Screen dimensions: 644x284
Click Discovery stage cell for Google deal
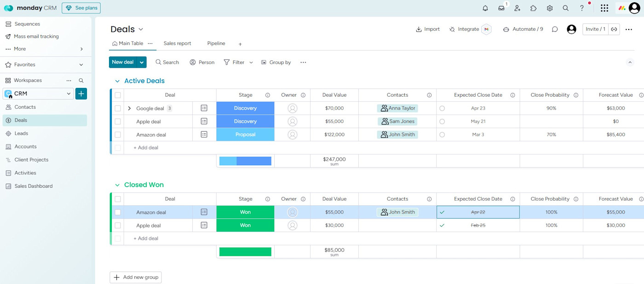click(245, 108)
